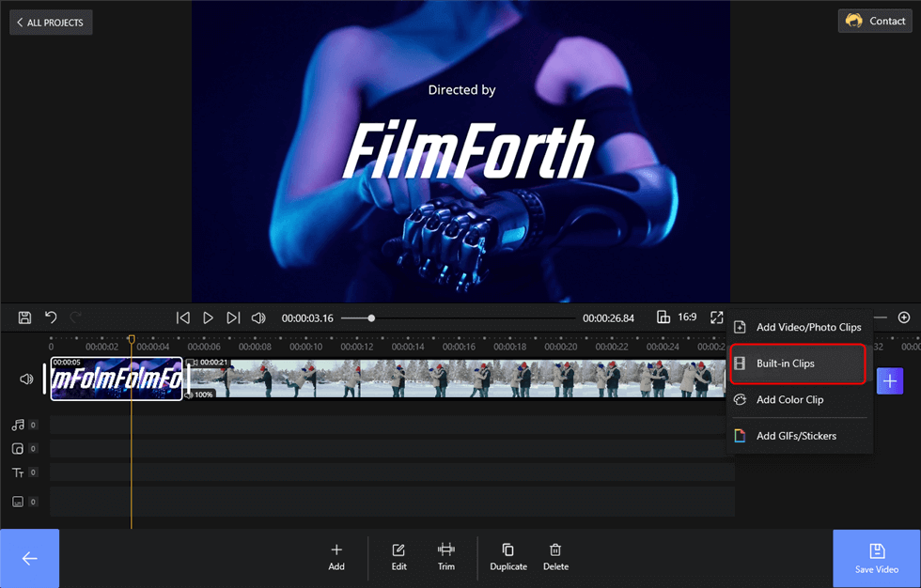Click the blue back arrow button
The width and height of the screenshot is (921, 588).
[29, 558]
